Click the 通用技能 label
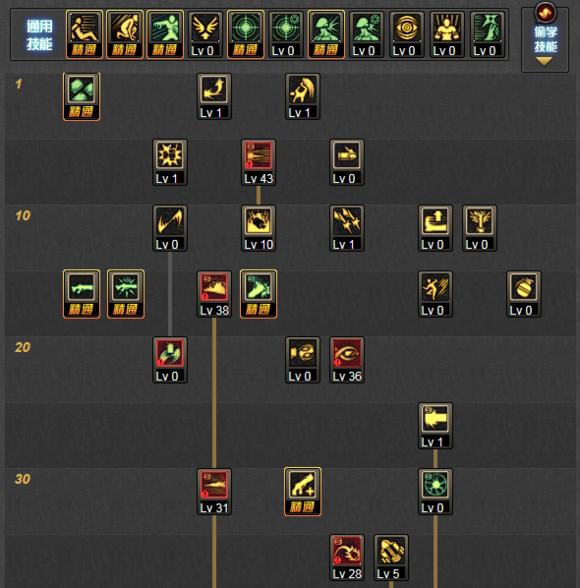Image resolution: width=580 pixels, height=588 pixels. click(x=39, y=35)
